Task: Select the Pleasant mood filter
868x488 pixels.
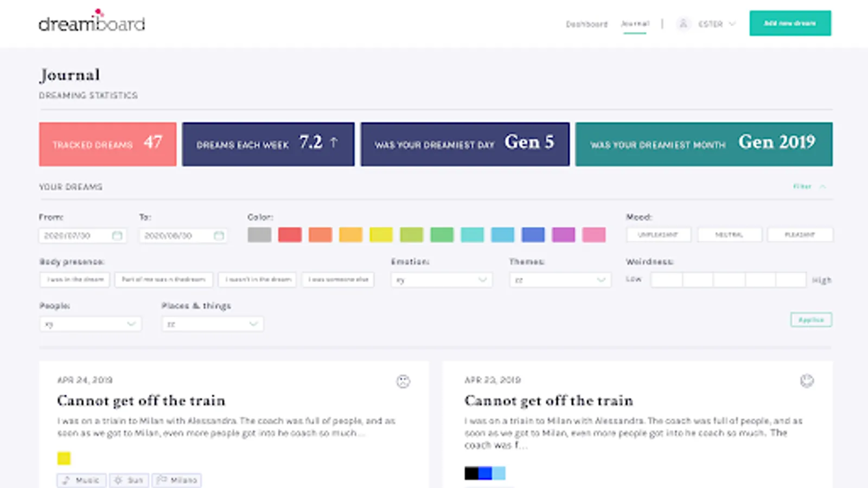Action: (800, 235)
